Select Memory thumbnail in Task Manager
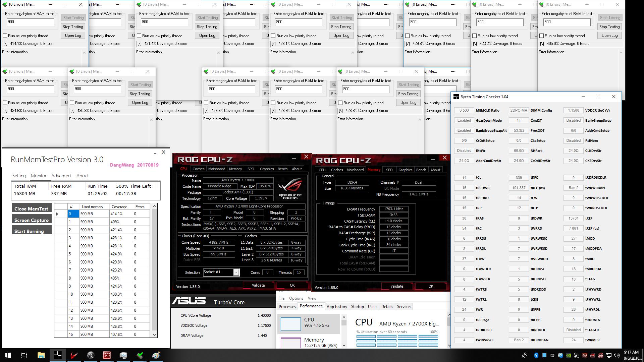This screenshot has width=644, height=362. 290,343
